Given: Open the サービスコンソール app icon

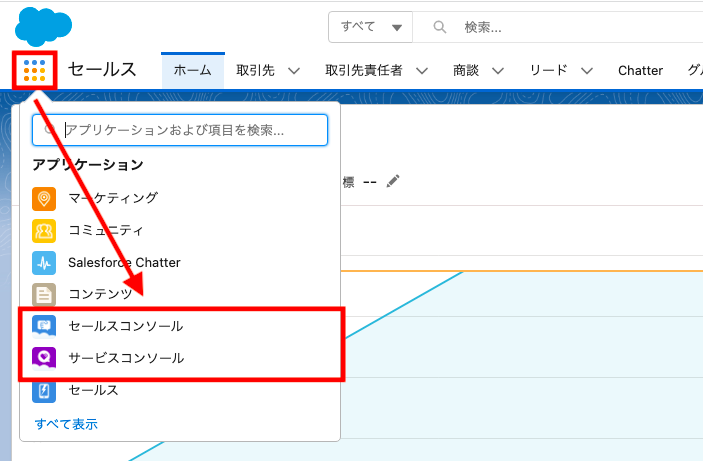Looking at the screenshot, I should [x=44, y=357].
